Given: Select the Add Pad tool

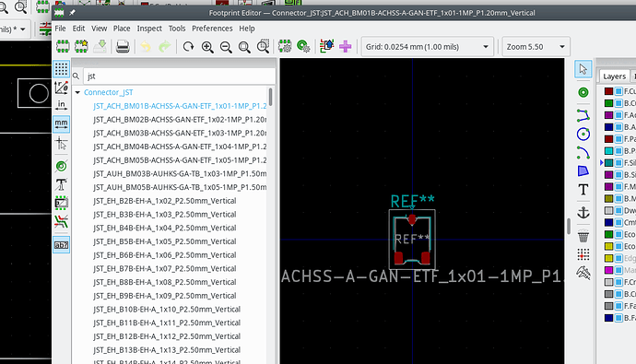Looking at the screenshot, I should 583,92.
